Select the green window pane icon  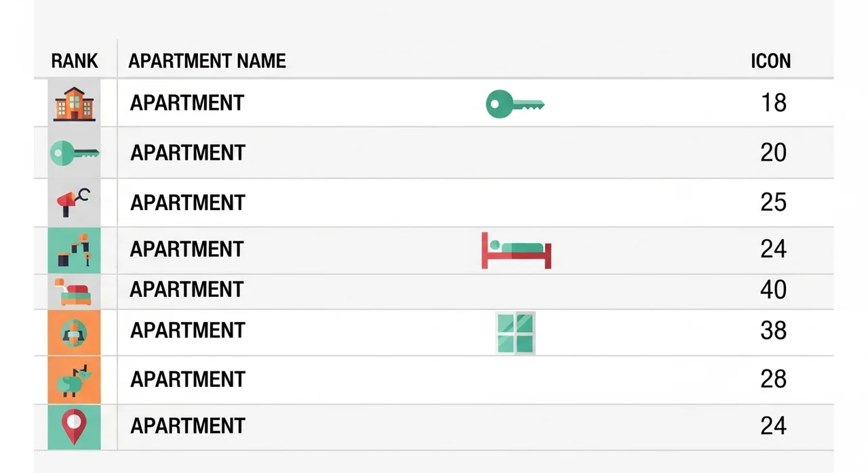pyautogui.click(x=515, y=333)
